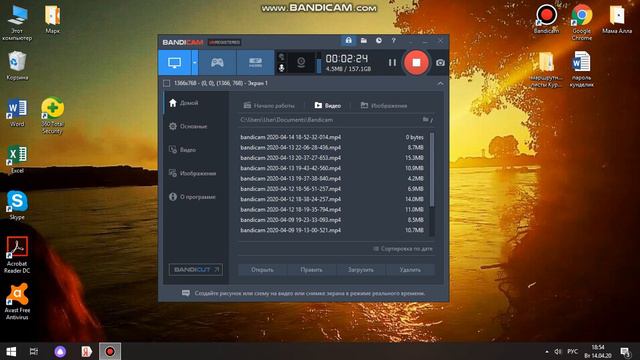Viewport: 640px width, 360px height.
Task: Open 360 Total Security shortcut
Action: tap(52, 116)
